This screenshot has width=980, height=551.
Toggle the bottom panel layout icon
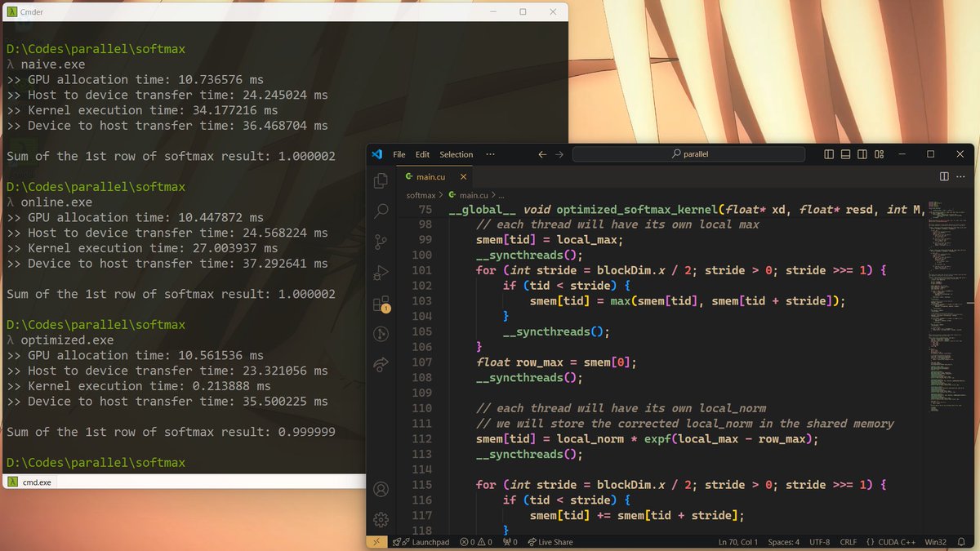(846, 154)
